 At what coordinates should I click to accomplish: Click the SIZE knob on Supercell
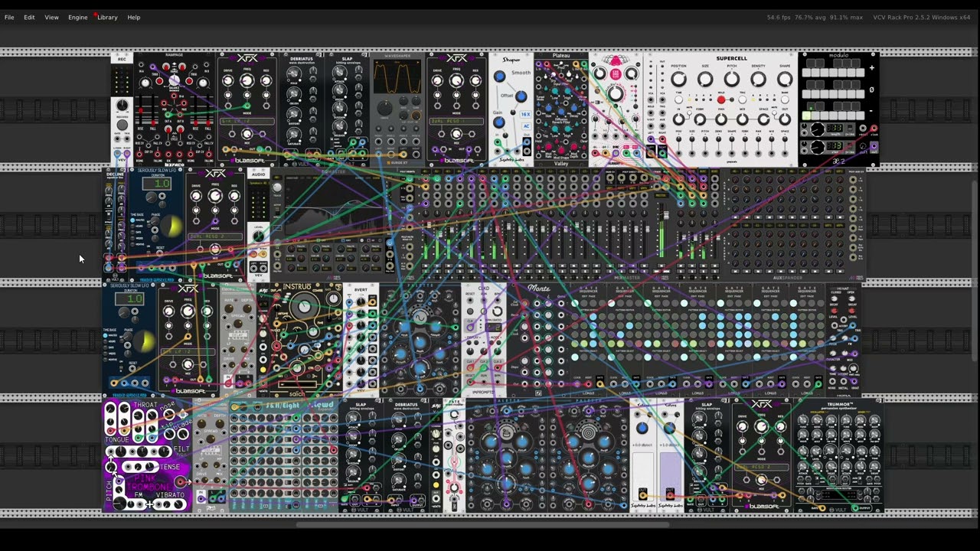[705, 80]
